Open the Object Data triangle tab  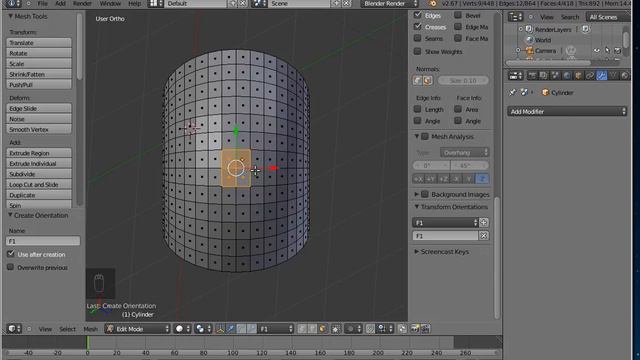[613, 76]
